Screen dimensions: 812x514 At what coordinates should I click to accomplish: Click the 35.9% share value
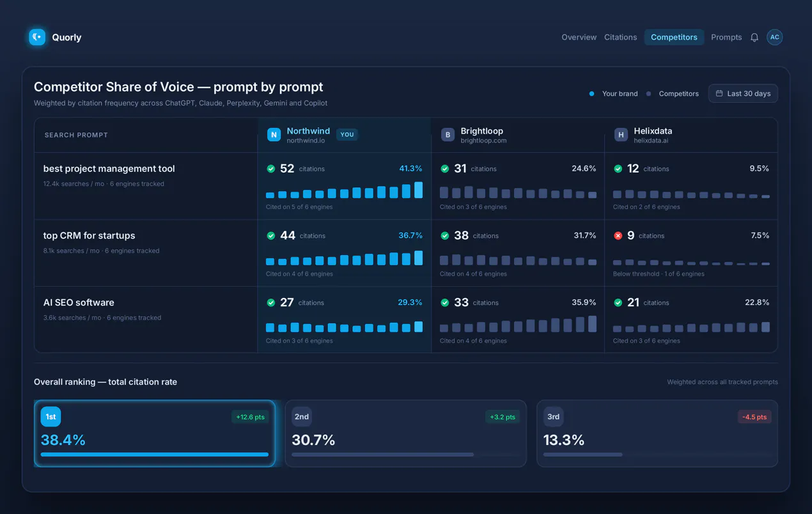pyautogui.click(x=584, y=302)
